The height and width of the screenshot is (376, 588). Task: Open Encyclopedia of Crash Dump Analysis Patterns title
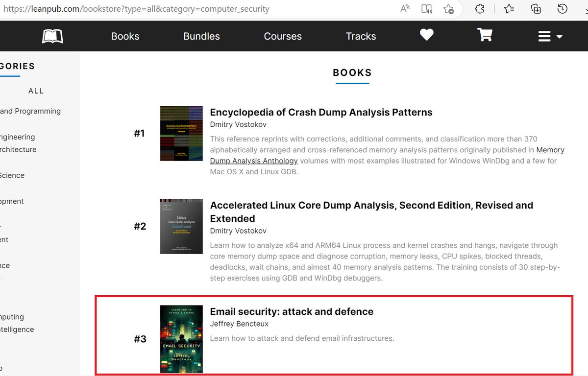[321, 112]
